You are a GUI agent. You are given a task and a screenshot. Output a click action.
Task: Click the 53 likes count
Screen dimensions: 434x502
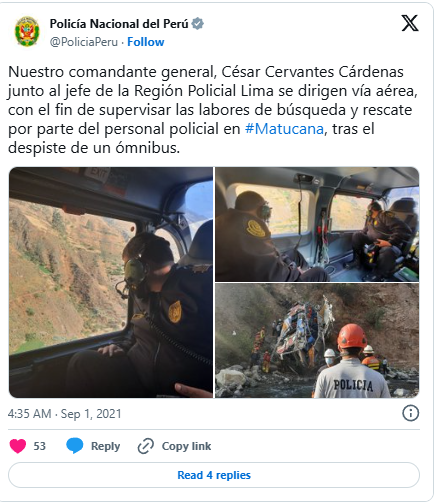[39, 446]
